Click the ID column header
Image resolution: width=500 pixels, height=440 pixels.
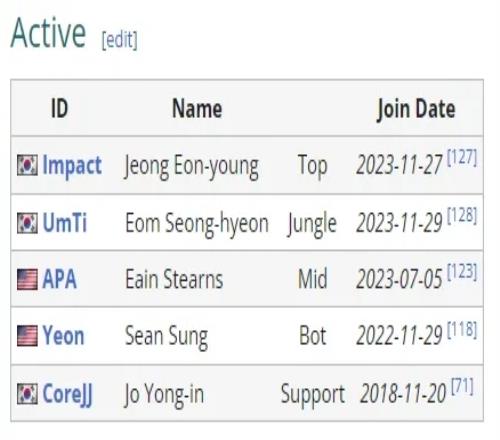tap(59, 109)
